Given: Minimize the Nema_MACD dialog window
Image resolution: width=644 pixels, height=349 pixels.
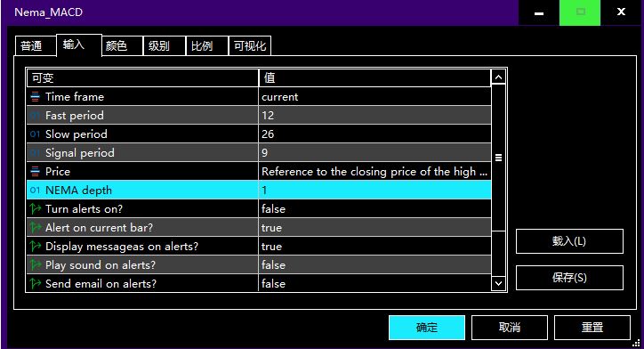Looking at the screenshot, I should 539,12.
